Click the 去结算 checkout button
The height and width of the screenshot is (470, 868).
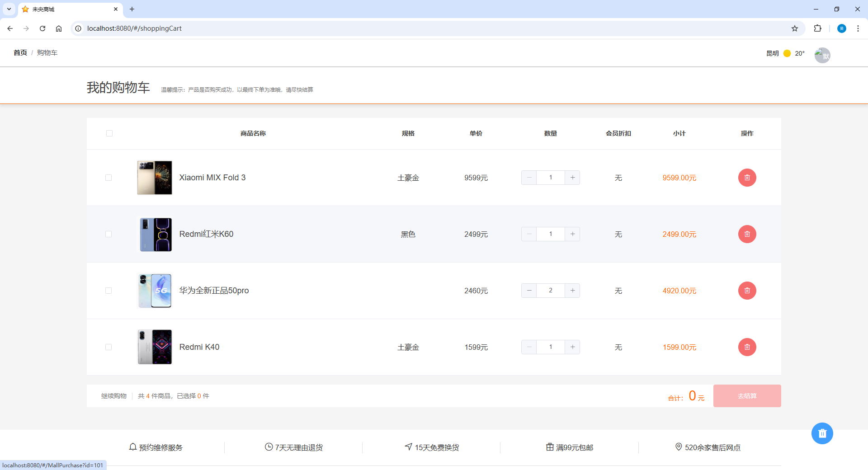point(747,396)
